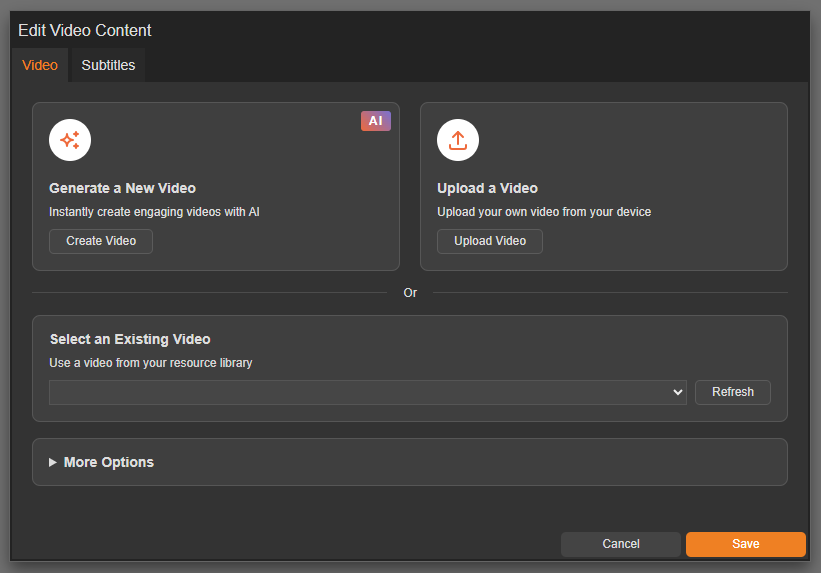
Task: Click the upload arrow icon
Action: (x=458, y=140)
